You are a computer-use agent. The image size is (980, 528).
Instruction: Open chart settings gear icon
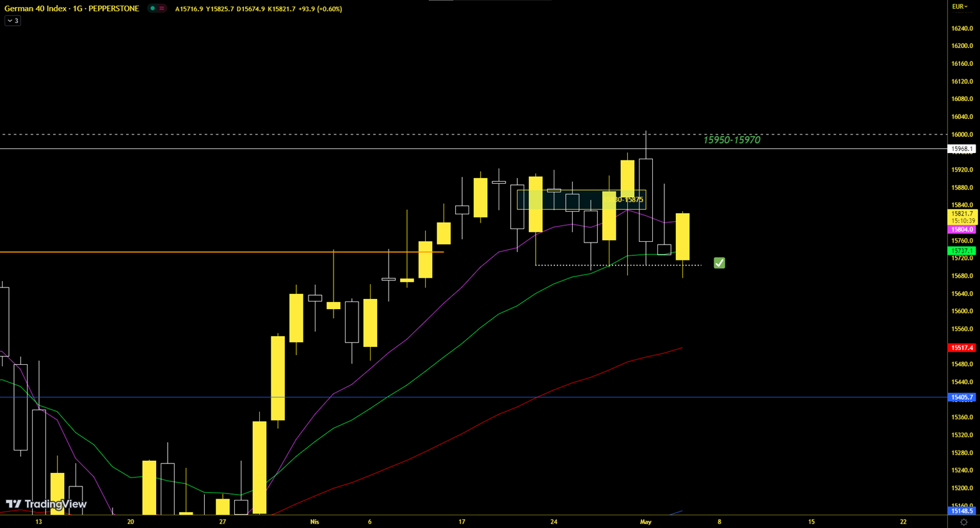coord(963,522)
